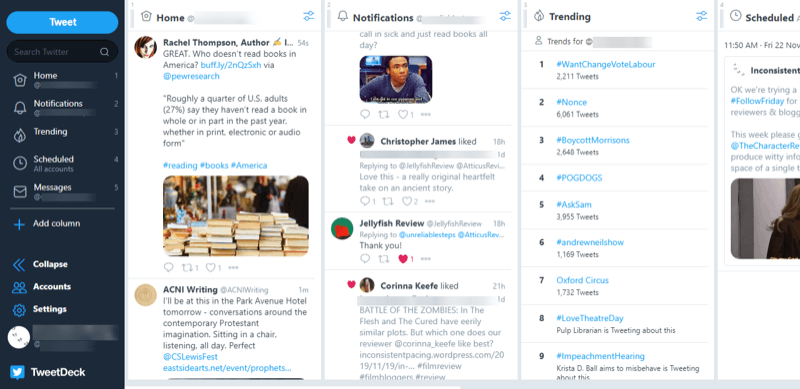
Task: Click the search magnifier icon
Action: click(104, 52)
